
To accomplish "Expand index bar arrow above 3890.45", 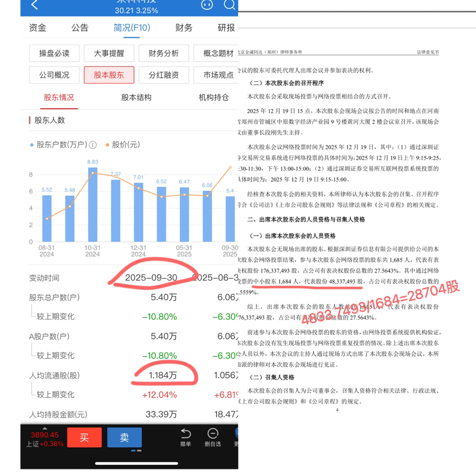I will point(45,428).
